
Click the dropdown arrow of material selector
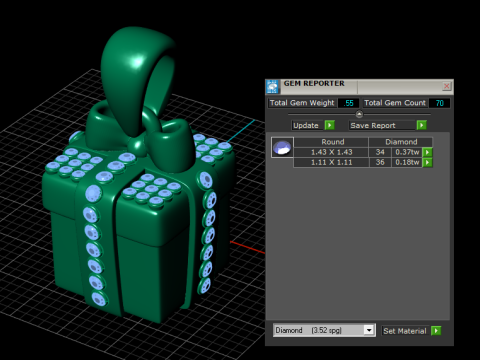tap(369, 330)
